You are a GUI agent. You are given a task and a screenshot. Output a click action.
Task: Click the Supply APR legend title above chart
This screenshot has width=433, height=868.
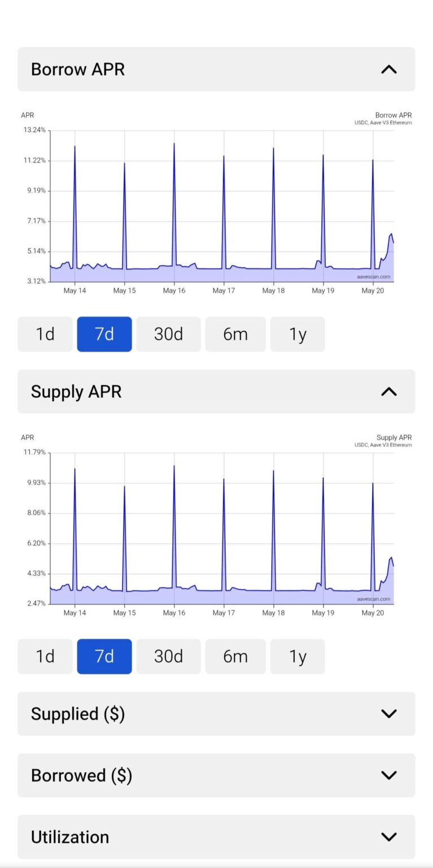point(394,437)
